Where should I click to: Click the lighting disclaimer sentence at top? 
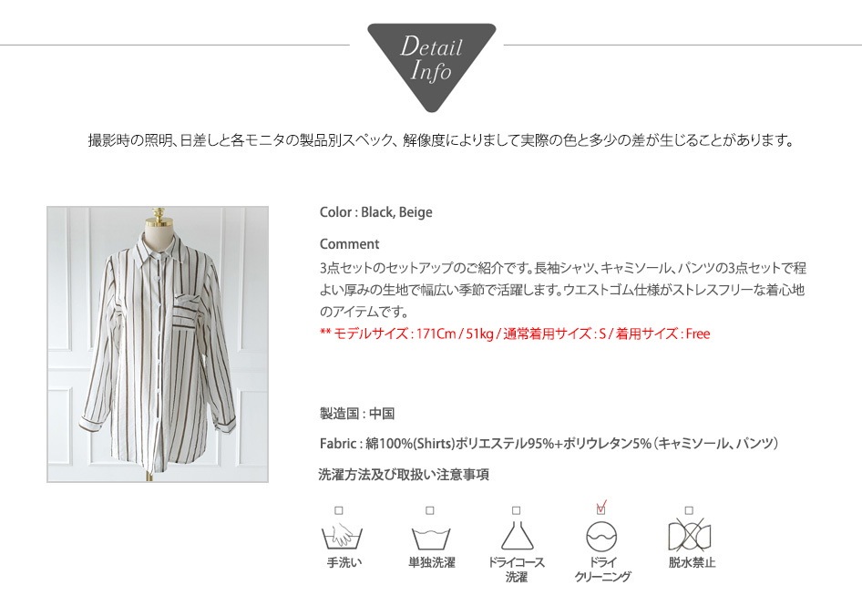pyautogui.click(x=441, y=141)
